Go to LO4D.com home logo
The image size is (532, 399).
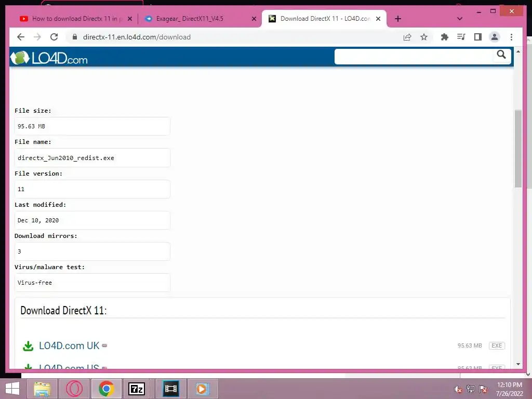[x=49, y=58]
